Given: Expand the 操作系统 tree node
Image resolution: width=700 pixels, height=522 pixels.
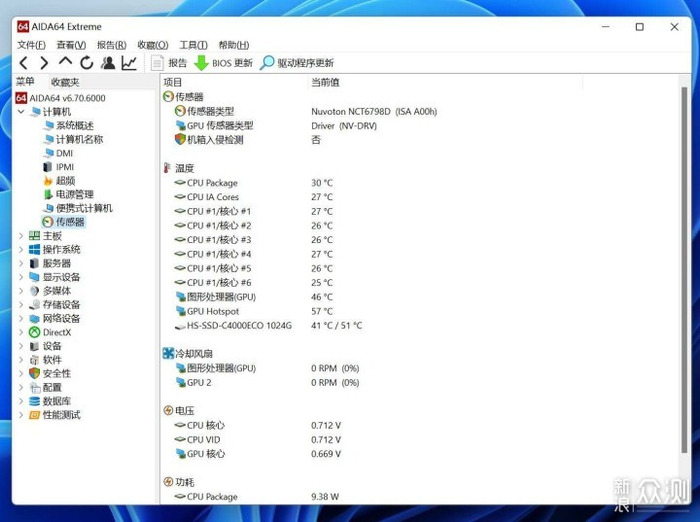Looking at the screenshot, I should [x=21, y=250].
